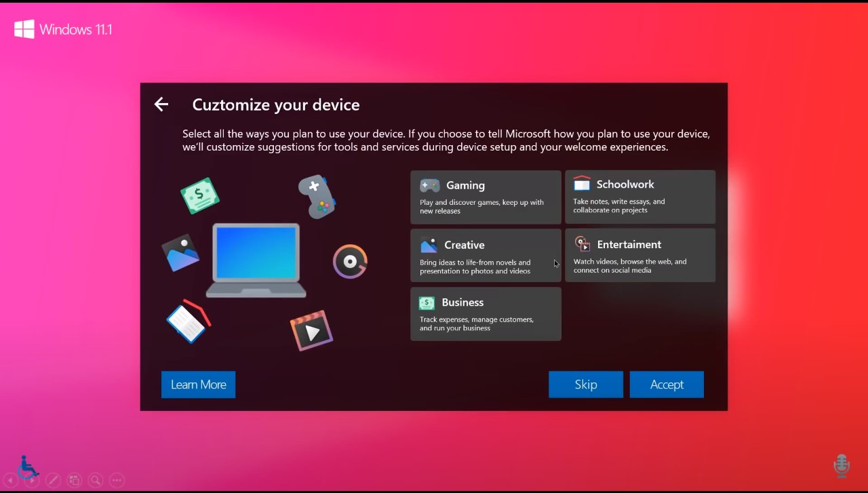Image resolution: width=868 pixels, height=493 pixels.
Task: Open the slideshow pen tool
Action: point(53,480)
